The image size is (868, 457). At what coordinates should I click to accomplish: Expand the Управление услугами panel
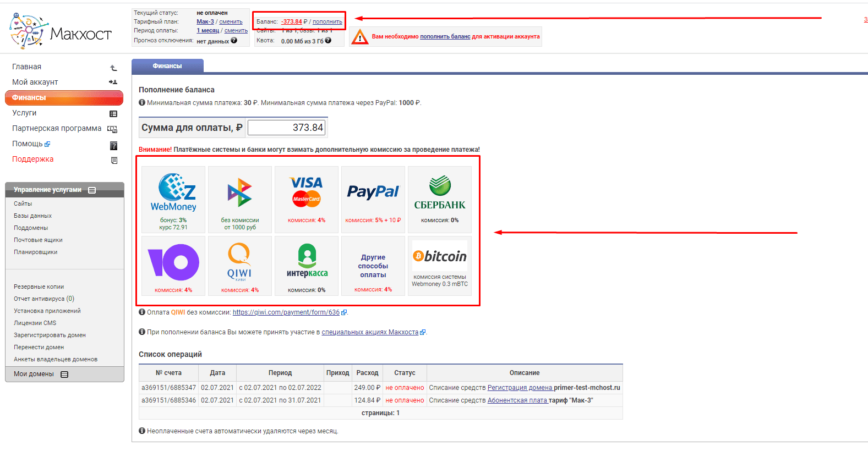[x=92, y=190]
